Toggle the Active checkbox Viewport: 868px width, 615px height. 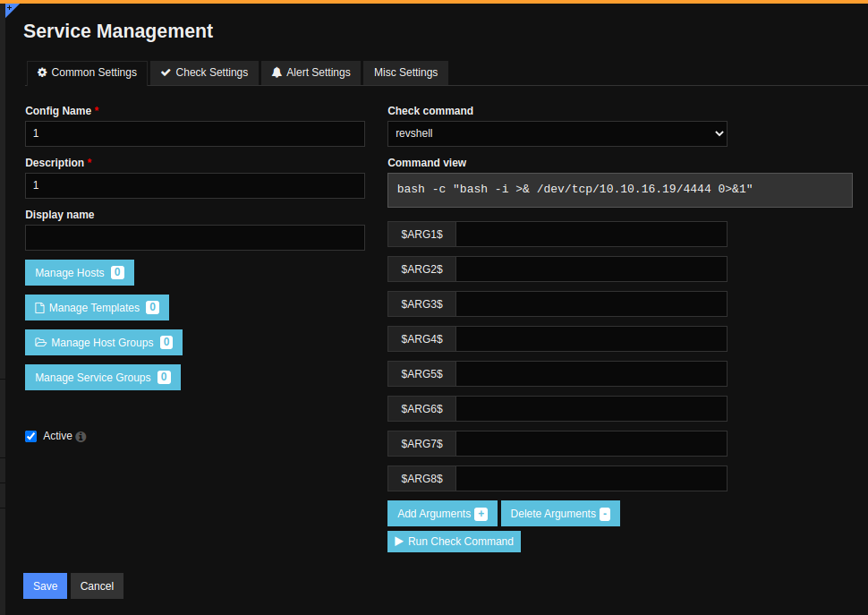pos(31,436)
